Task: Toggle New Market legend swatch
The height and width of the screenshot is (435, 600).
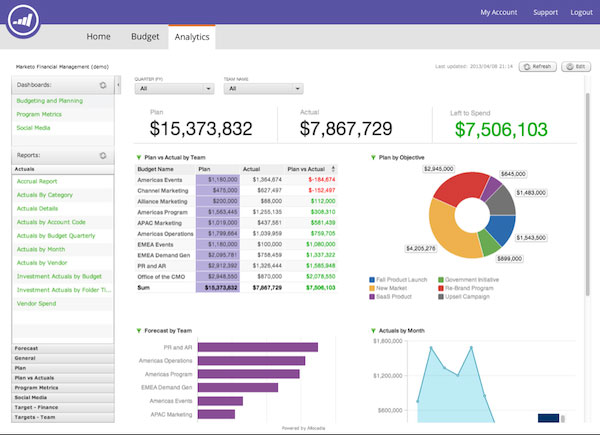Action: [372, 288]
